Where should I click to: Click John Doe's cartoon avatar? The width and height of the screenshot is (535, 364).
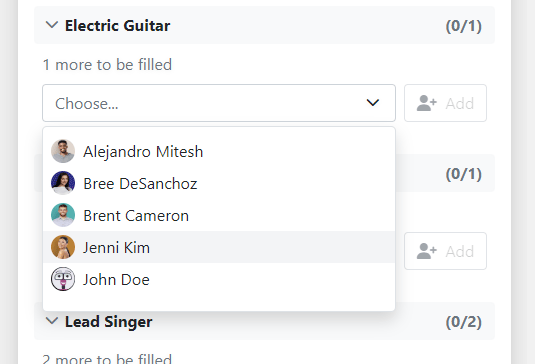(x=63, y=279)
